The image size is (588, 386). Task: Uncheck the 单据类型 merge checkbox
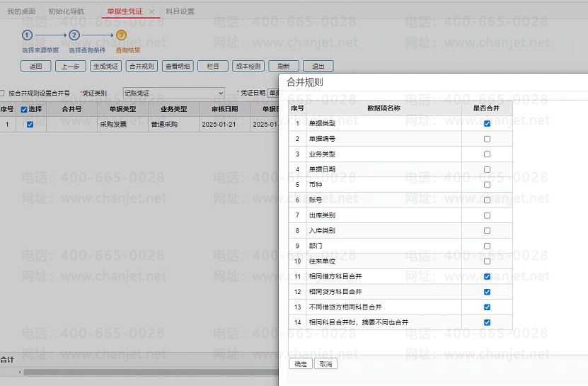(x=487, y=123)
